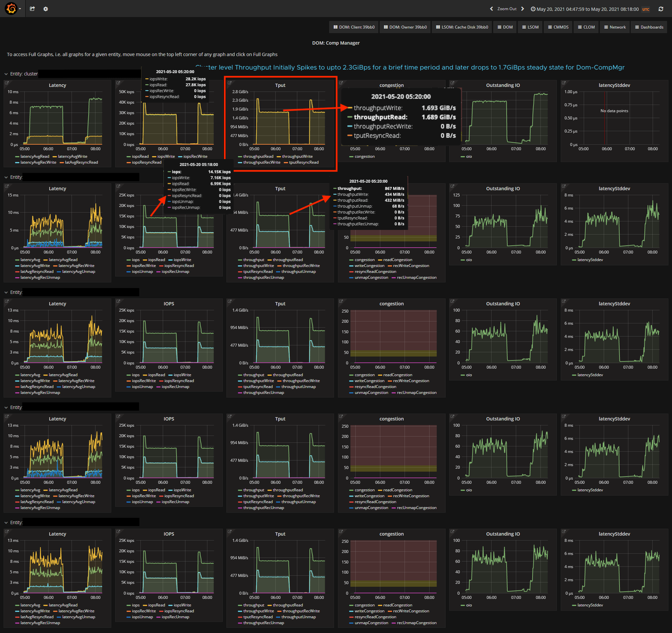This screenshot has height=633, width=672.
Task: Click the share dashboard icon
Action: [x=32, y=9]
